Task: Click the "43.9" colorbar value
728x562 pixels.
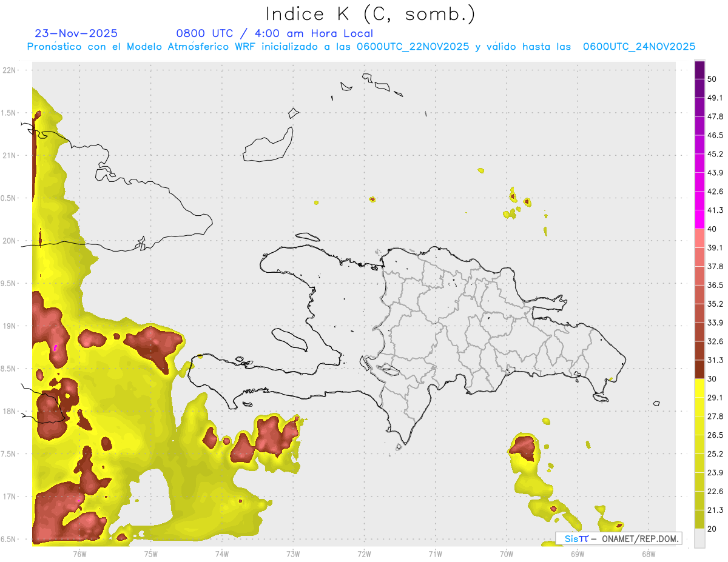Action: (715, 173)
